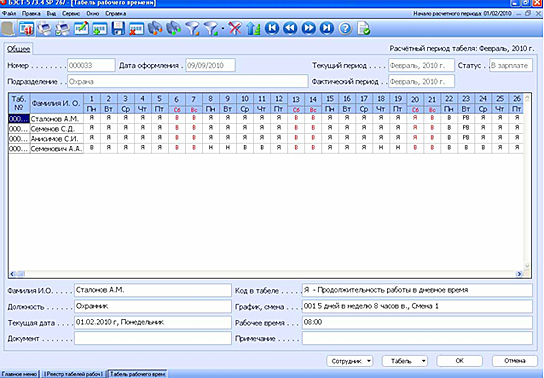Click the horizontal scrollbar left arrow
This screenshot has width=544, height=378.
coord(12,274)
